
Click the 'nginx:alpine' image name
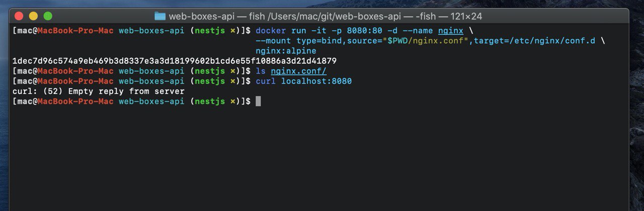pos(286,51)
